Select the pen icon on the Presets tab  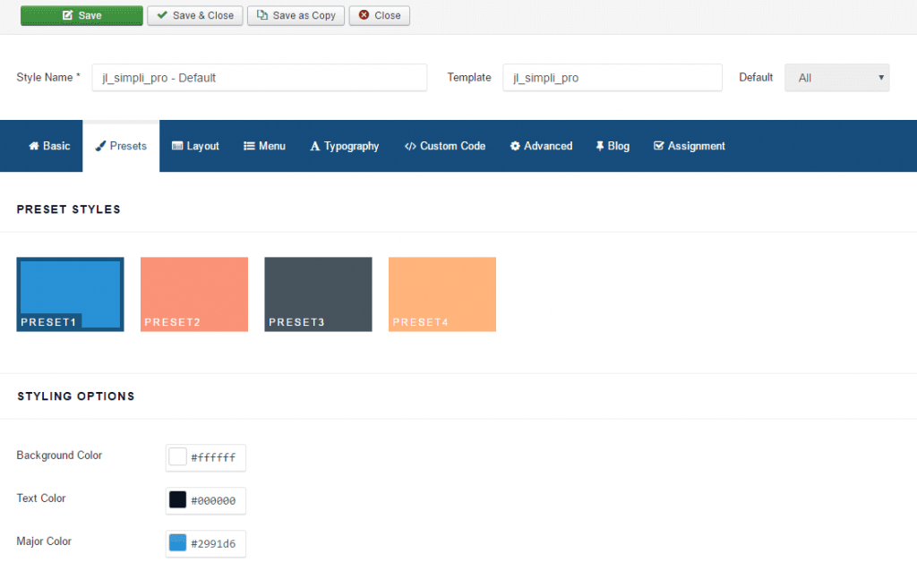point(103,146)
